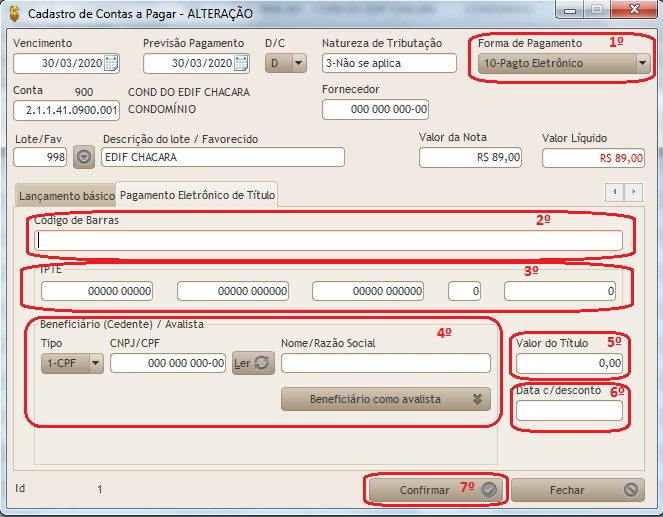Click the Nome/Razão Social field
Viewport: 663px width, 517px height.
point(385,363)
